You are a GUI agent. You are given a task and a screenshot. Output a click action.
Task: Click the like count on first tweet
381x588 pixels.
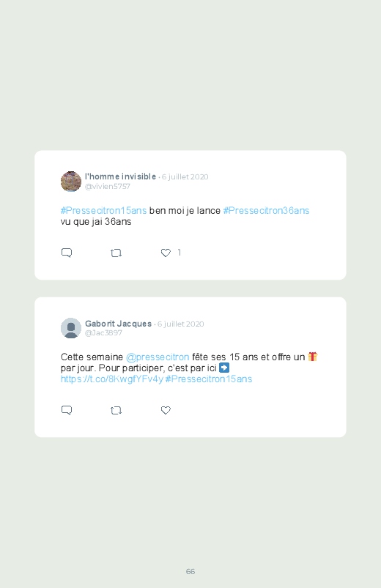pyautogui.click(x=180, y=253)
